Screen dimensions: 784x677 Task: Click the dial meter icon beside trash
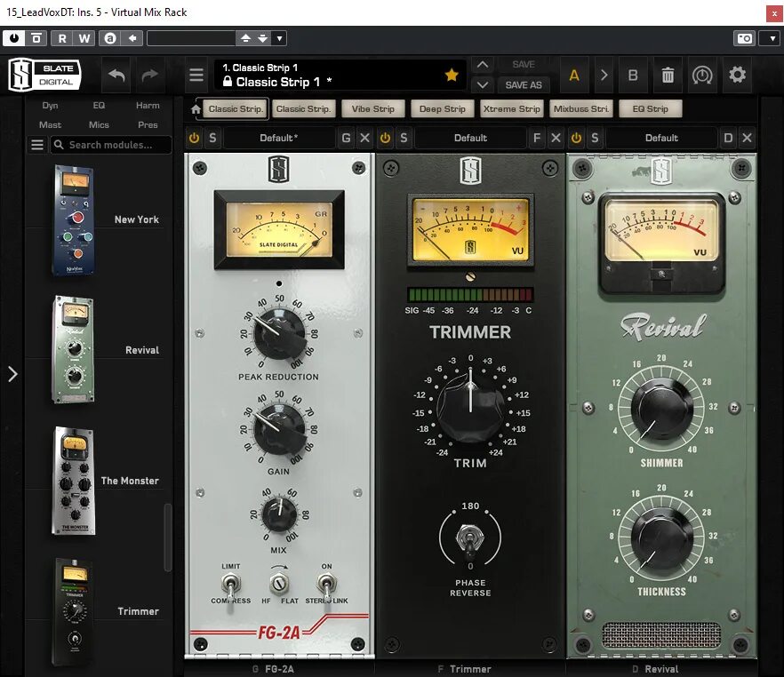point(702,76)
